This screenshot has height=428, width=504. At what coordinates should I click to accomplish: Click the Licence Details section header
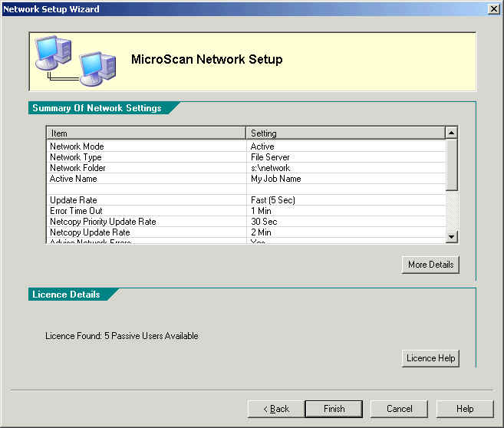click(x=66, y=295)
